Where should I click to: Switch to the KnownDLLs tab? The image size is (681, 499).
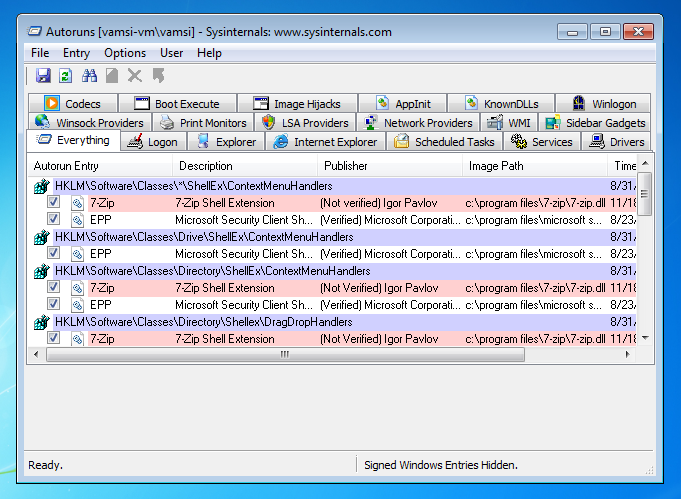501,103
